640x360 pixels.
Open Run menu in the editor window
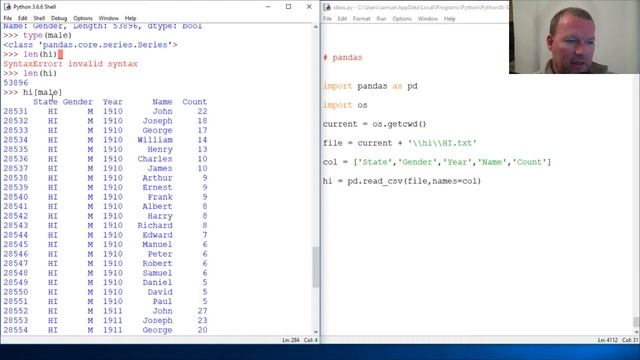(x=381, y=19)
